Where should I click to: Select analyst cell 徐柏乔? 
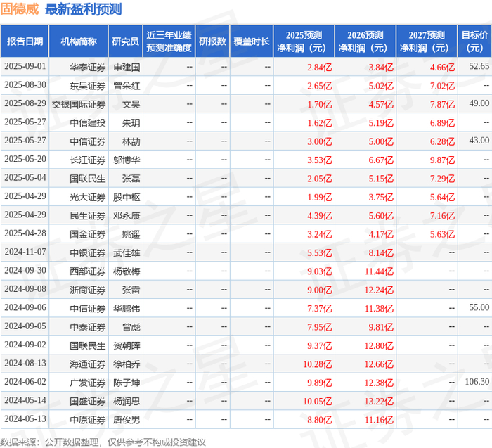127,364
